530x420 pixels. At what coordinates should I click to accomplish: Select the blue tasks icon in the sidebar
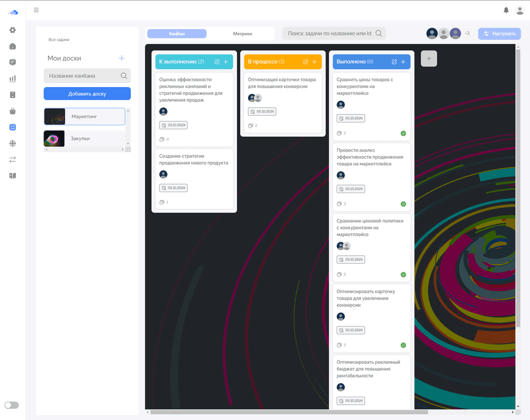[x=13, y=127]
